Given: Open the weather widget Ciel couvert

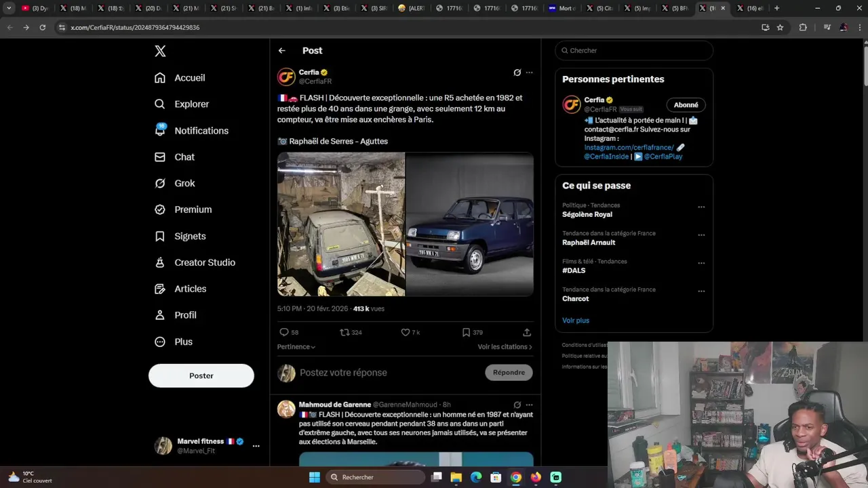Looking at the screenshot, I should click(x=31, y=477).
